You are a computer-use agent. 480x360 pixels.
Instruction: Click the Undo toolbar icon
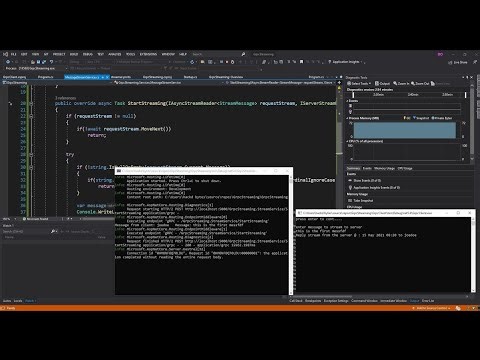[x=51, y=62]
